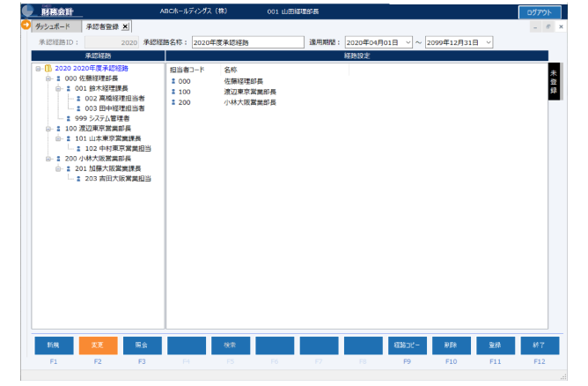The image size is (588, 386).
Task: Select 203 吉田大阪営業担当 in the tree
Action: (118, 178)
